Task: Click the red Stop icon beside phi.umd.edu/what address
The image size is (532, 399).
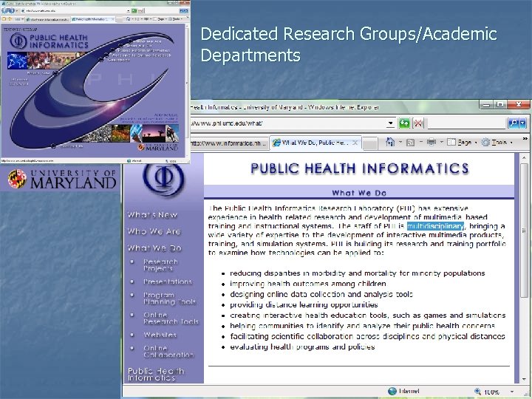Action: pyautogui.click(x=418, y=123)
